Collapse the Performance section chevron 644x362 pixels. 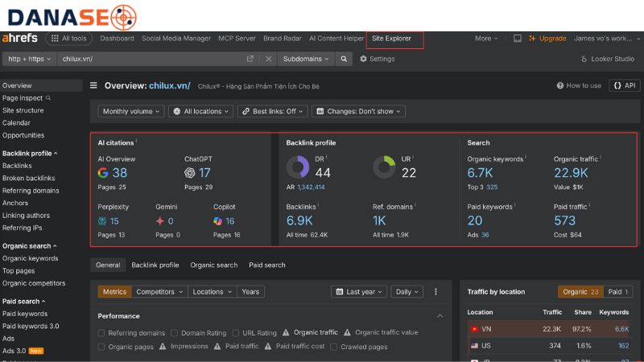coord(440,316)
